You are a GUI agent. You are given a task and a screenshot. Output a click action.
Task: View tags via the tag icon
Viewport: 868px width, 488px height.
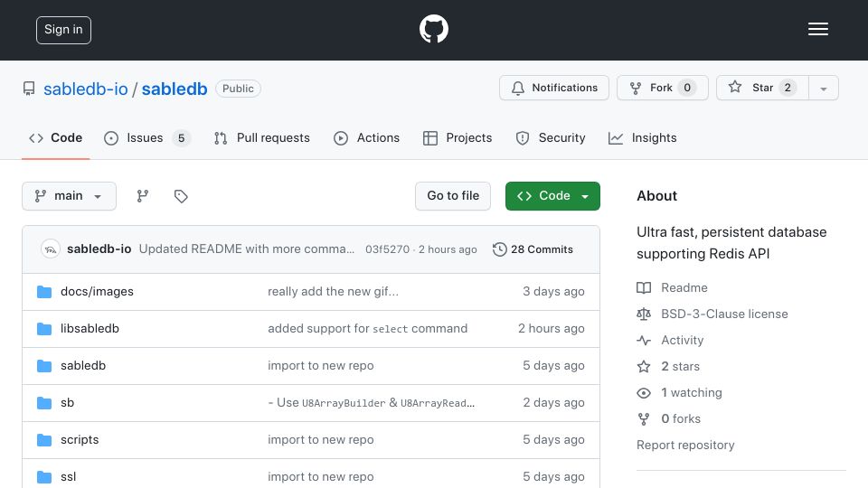point(181,196)
